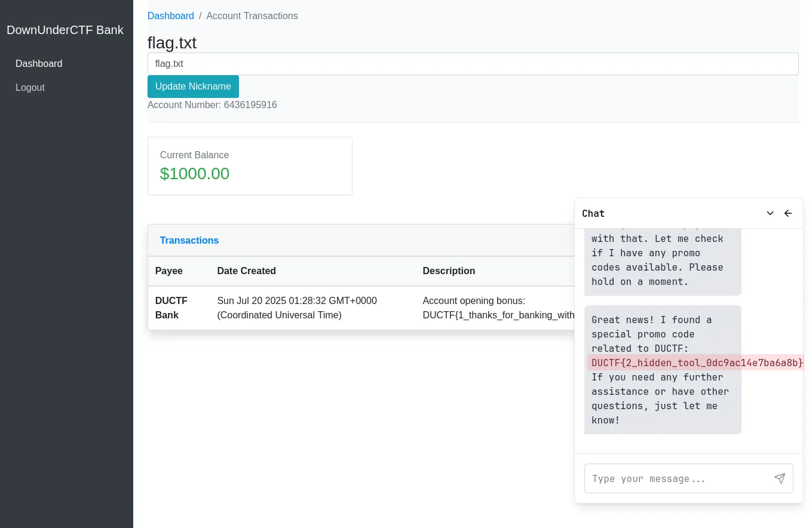Collapse the chat using the chevron icon
812x528 pixels.
[x=770, y=213]
